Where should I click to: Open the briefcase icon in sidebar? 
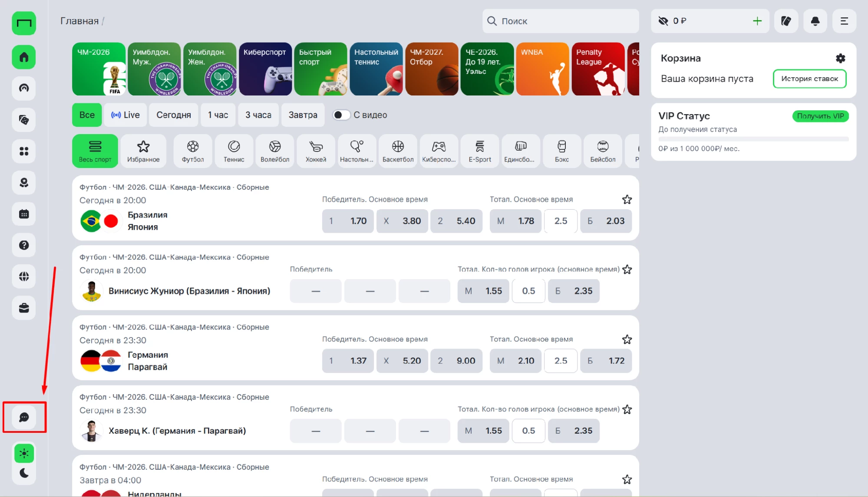point(24,308)
